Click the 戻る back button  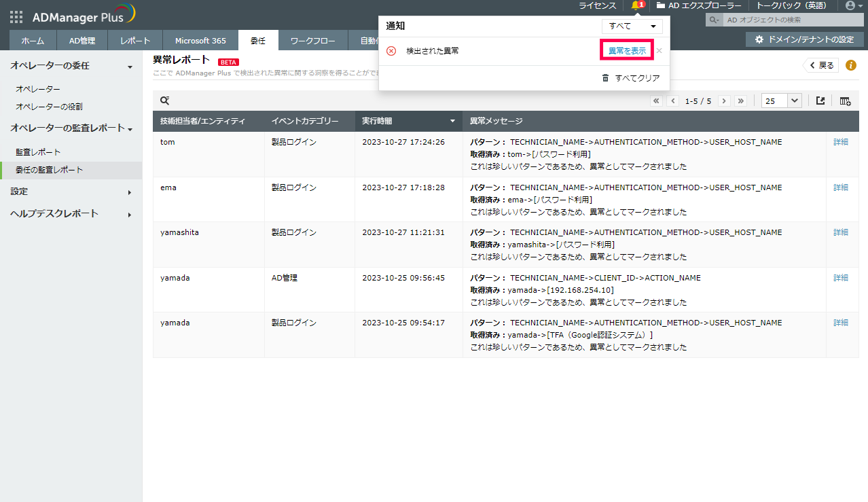point(821,65)
